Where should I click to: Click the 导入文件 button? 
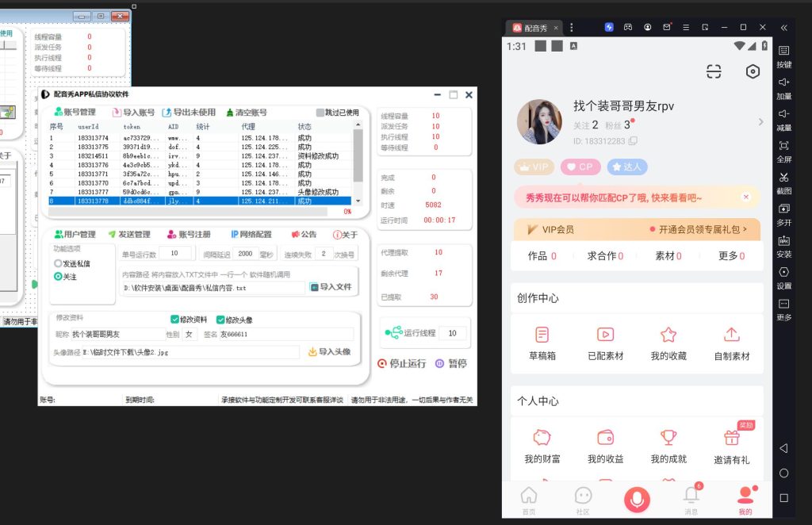(330, 287)
